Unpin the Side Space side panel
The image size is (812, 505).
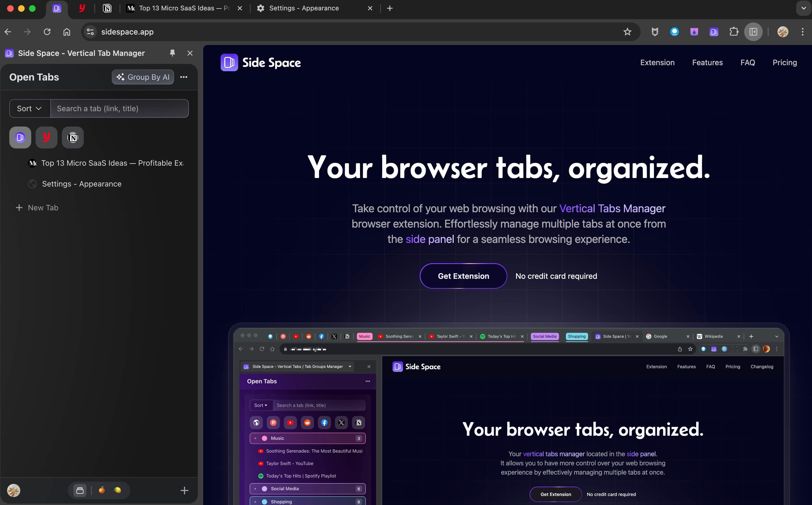coord(172,53)
